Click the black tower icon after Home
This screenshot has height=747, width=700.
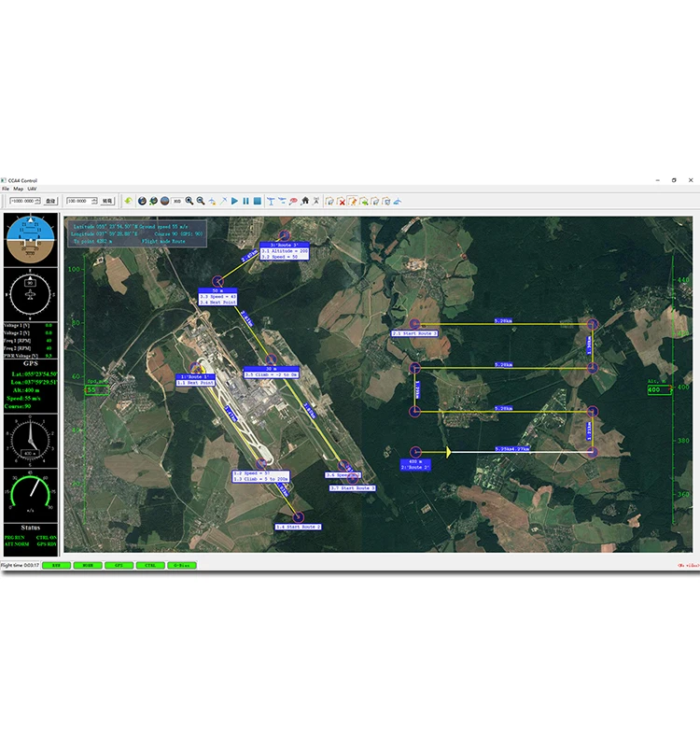pyautogui.click(x=316, y=201)
